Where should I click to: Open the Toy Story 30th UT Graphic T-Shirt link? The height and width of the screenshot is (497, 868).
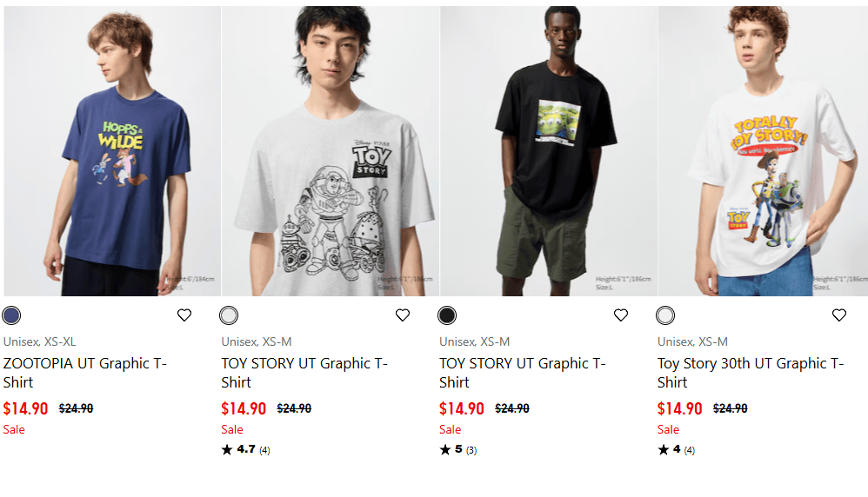(x=751, y=373)
